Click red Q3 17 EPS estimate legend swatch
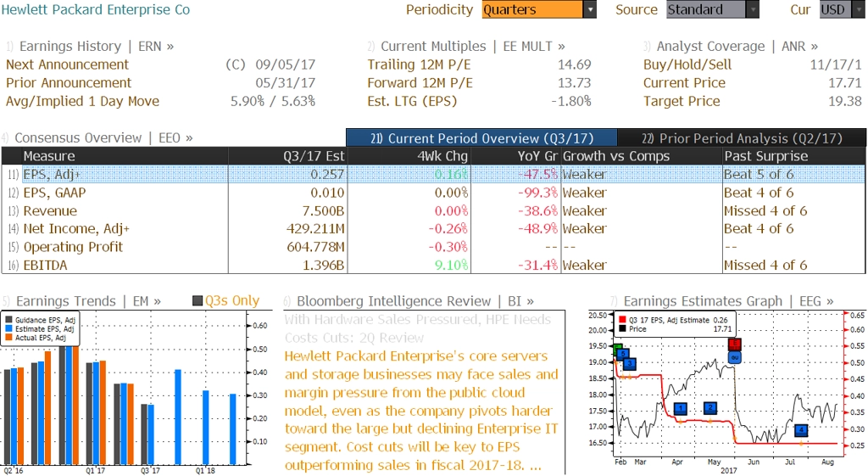 (x=623, y=320)
